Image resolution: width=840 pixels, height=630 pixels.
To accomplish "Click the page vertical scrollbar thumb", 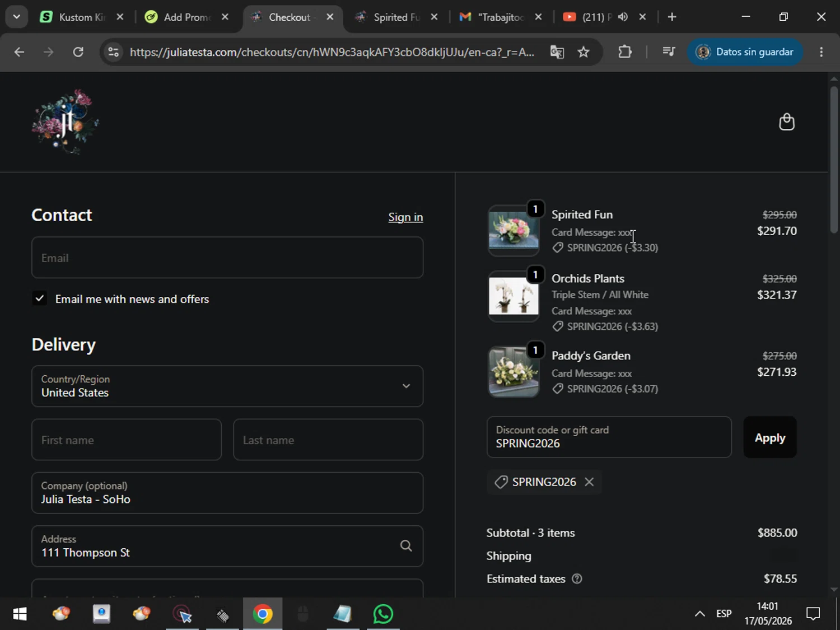I will coord(834,160).
